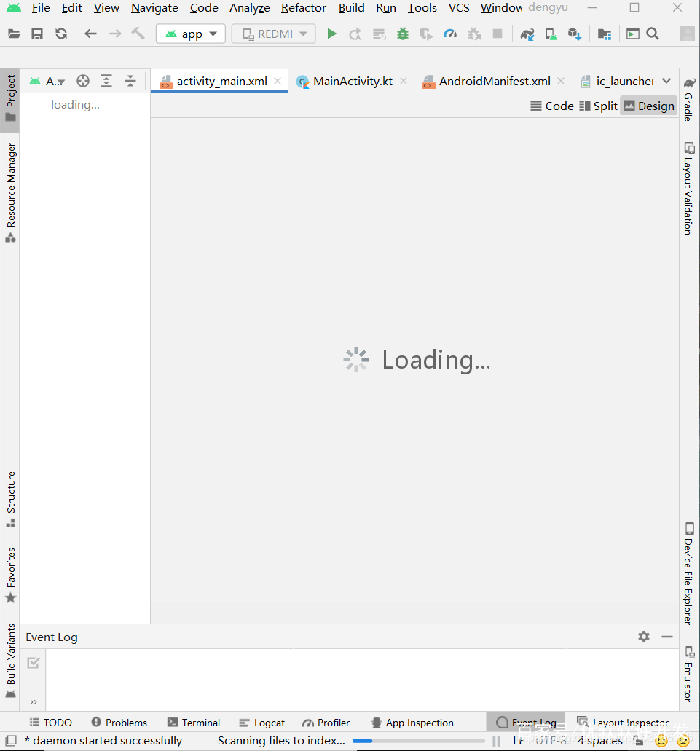700x751 pixels.
Task: Click the 4 spaces indent setting
Action: 600,741
